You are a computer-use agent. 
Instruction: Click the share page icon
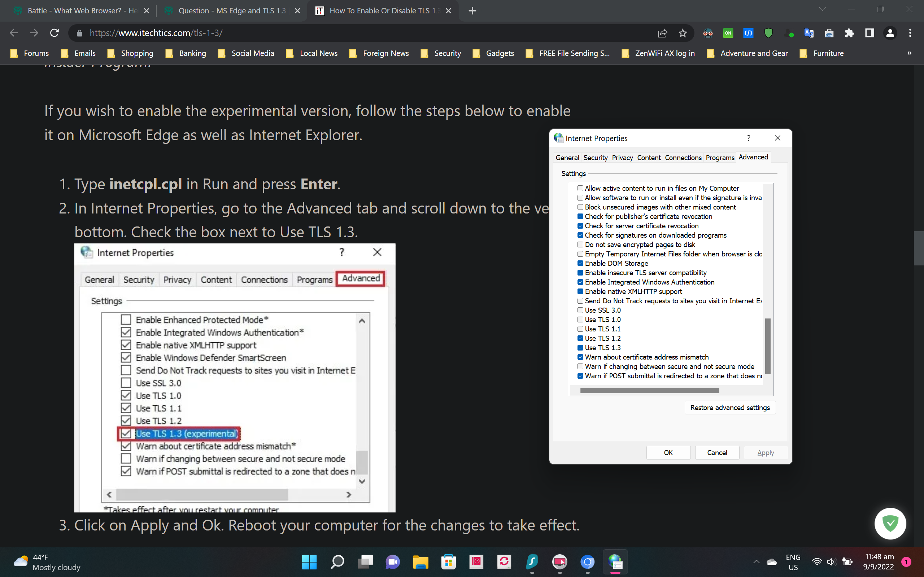coord(662,33)
